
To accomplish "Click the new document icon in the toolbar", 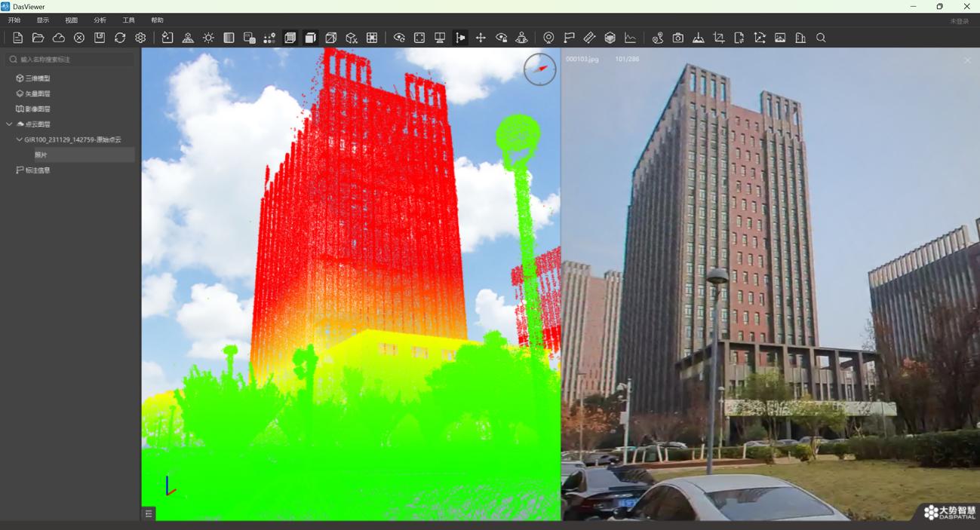I will [17, 38].
